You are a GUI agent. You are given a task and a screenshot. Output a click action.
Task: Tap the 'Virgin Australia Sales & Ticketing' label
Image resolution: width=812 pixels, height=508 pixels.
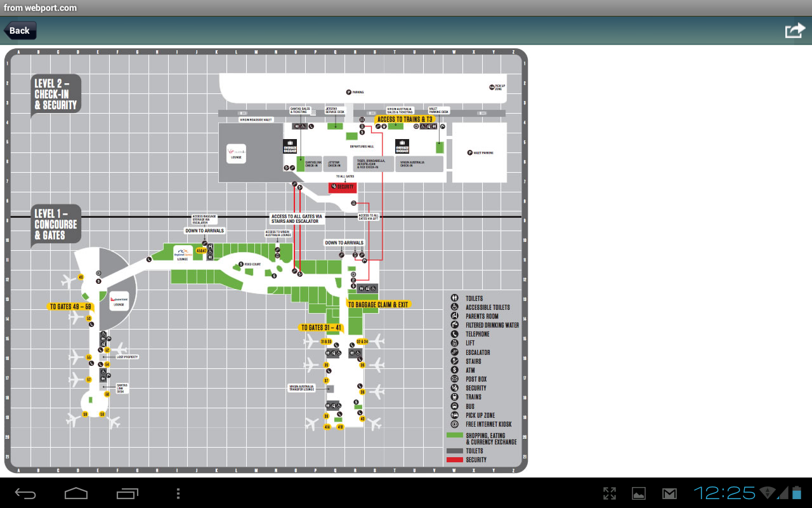[400, 110]
